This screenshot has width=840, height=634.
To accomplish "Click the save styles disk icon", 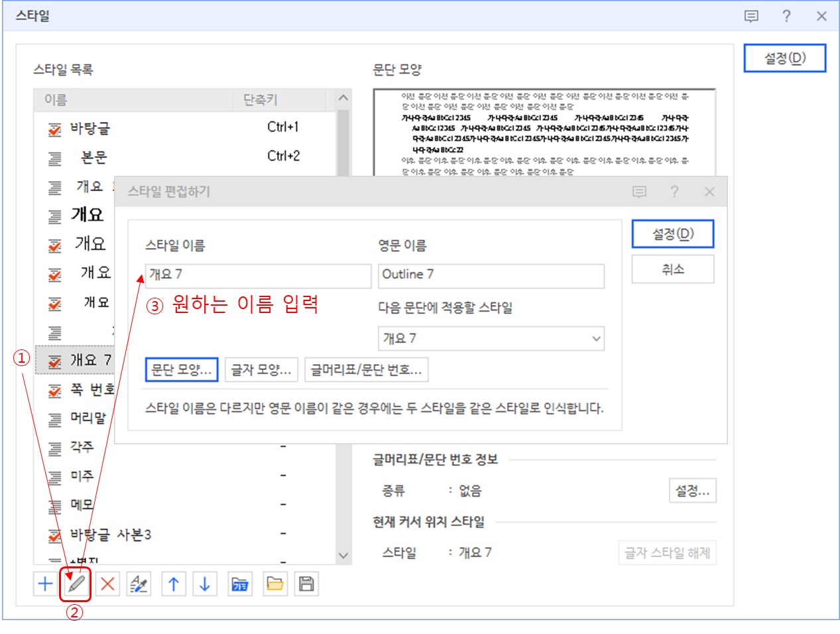I will 306,584.
